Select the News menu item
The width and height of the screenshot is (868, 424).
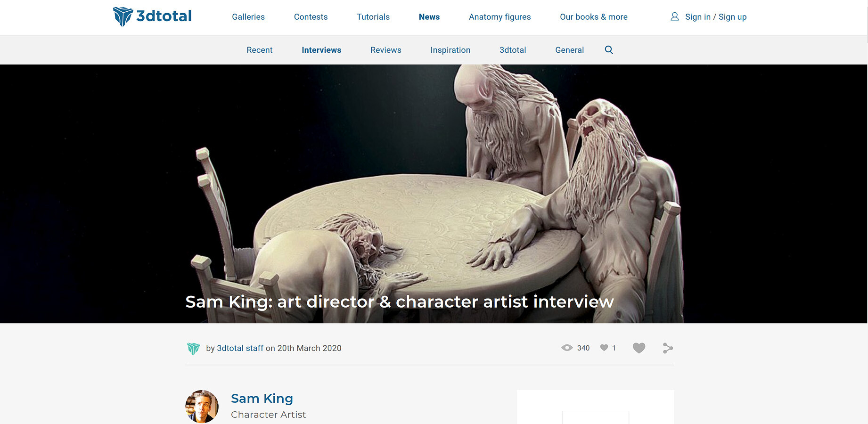[x=429, y=17]
